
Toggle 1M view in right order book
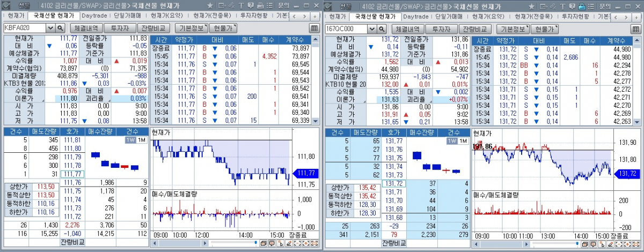(463, 140)
